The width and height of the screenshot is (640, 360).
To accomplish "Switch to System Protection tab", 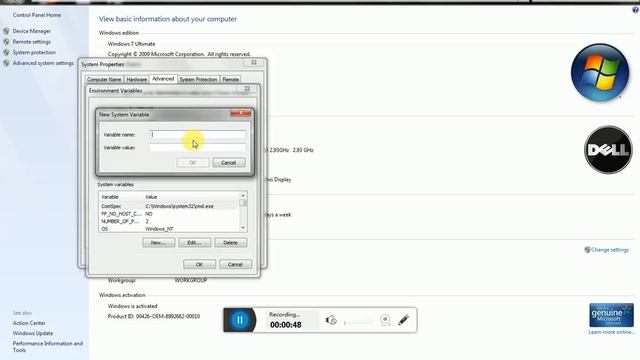I will pos(198,80).
